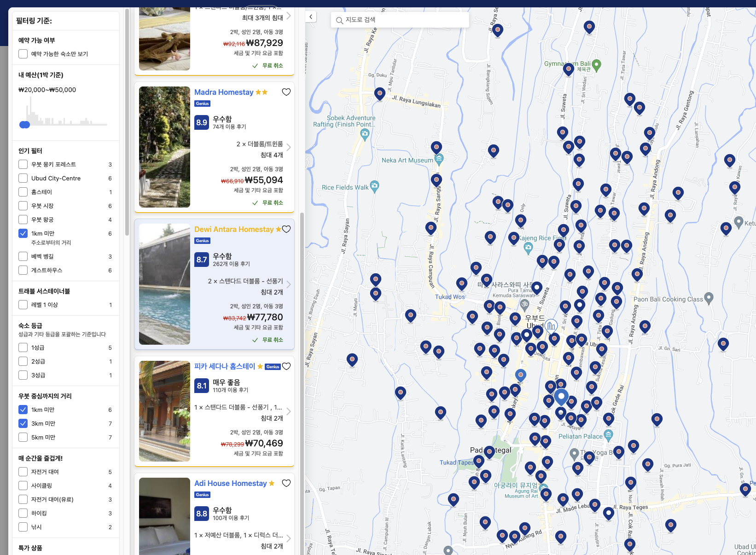Select the Gymnasium Bali green map pin
Image resolution: width=756 pixels, height=555 pixels.
pyautogui.click(x=596, y=65)
